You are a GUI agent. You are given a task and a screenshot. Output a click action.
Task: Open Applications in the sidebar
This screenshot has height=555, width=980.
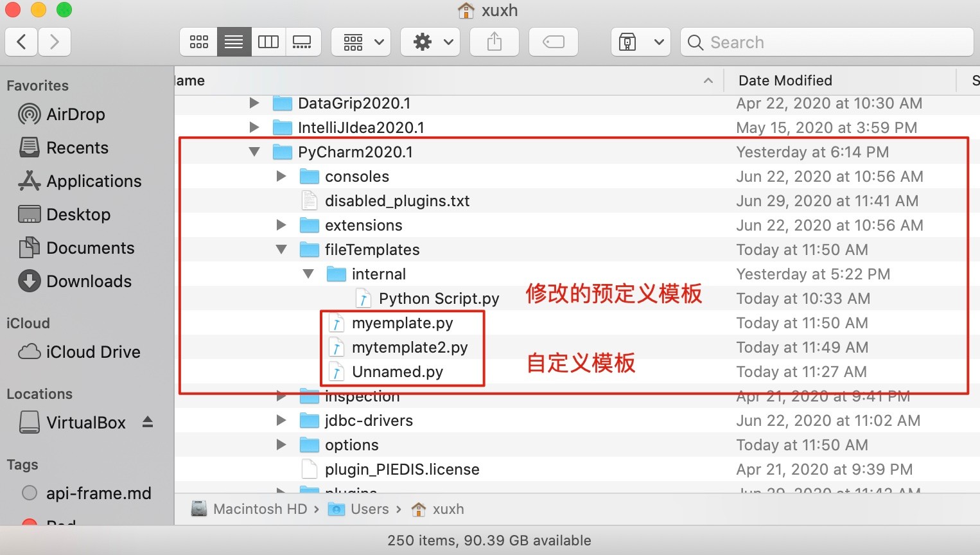pos(80,181)
